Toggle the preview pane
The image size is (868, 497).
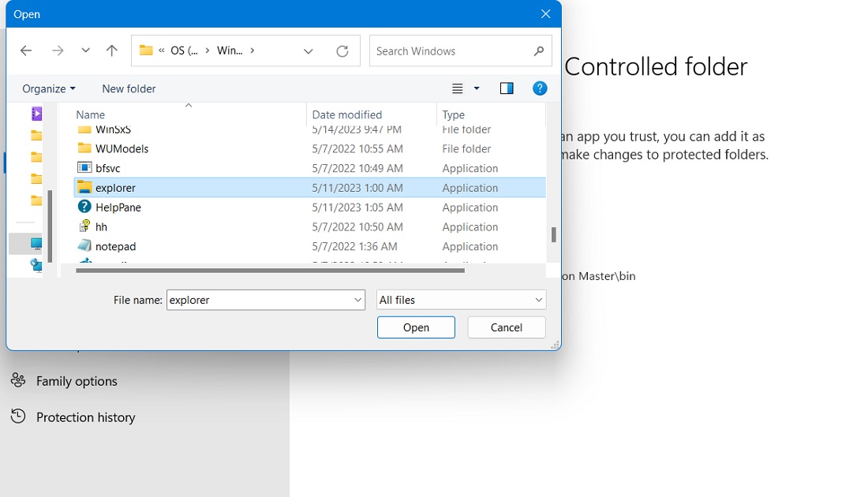coord(506,88)
